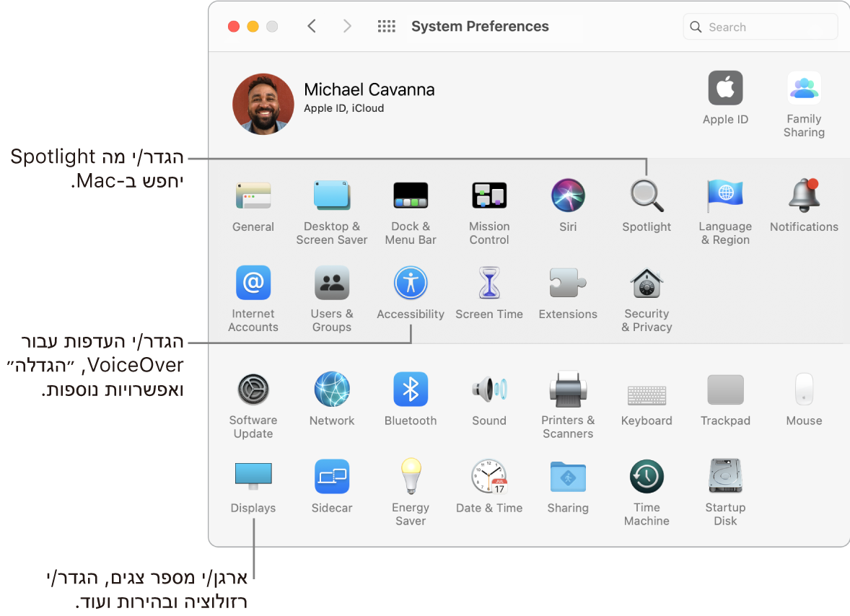Open the Displays preferences pane
850x616 pixels.
point(253,476)
